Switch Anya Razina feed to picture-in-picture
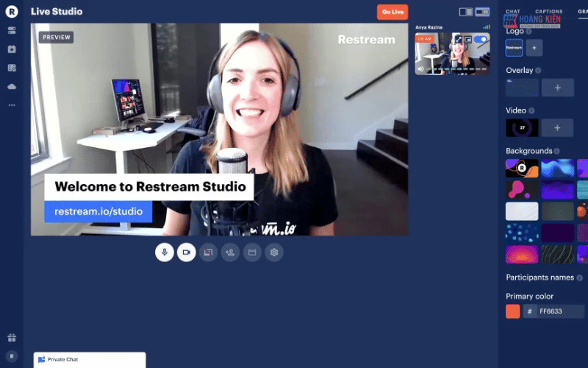588x368 pixels. click(468, 39)
